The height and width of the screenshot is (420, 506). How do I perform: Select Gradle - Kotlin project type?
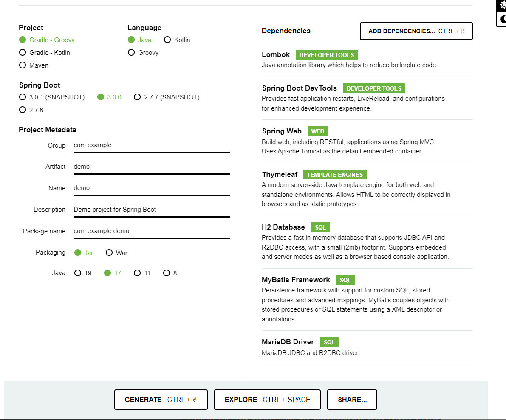(x=45, y=52)
